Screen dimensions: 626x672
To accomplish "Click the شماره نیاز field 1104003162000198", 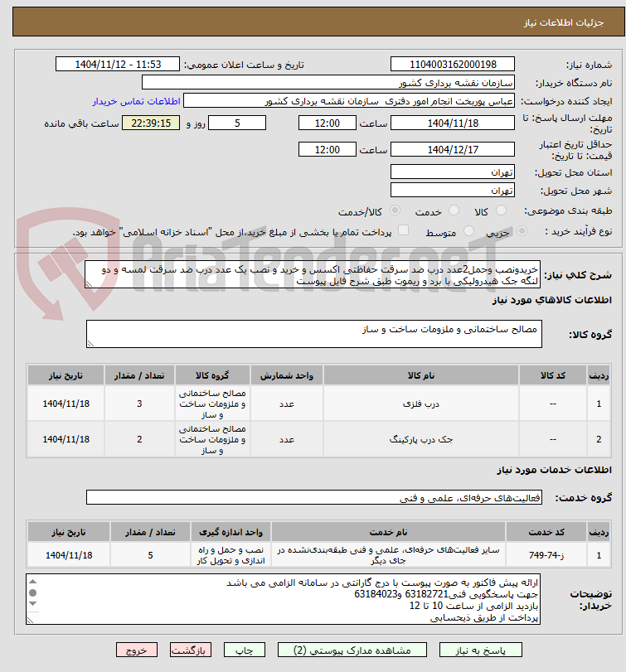I will point(453,65).
